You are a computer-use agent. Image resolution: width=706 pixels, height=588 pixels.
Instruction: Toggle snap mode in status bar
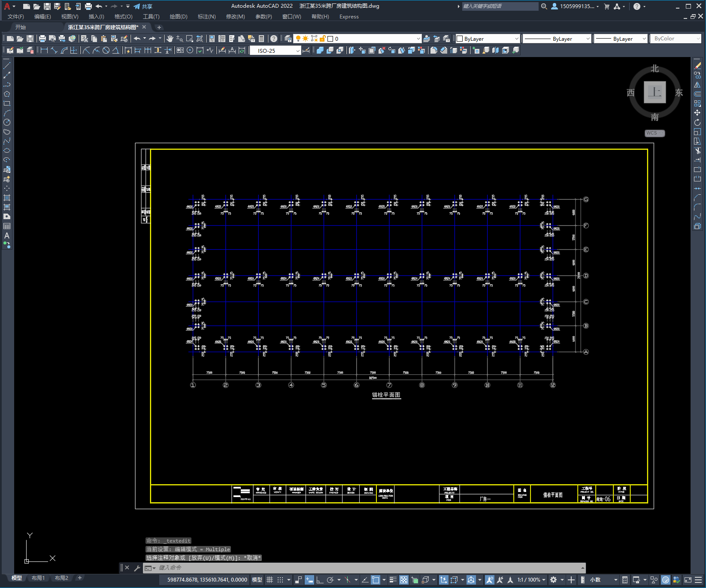click(x=280, y=580)
